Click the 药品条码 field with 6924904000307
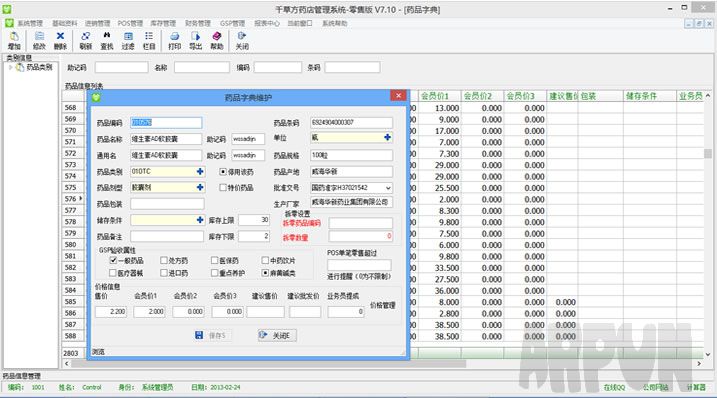The image size is (717, 398). click(x=351, y=122)
